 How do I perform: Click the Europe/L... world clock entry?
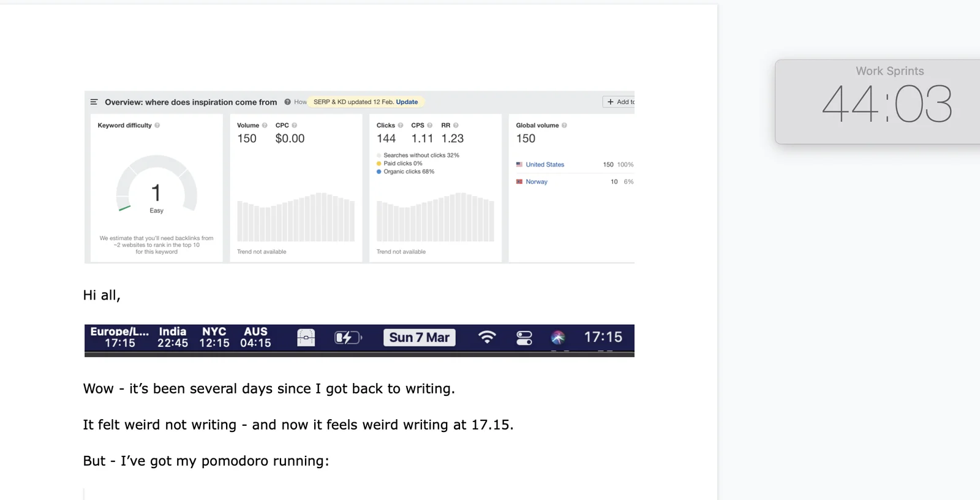(x=119, y=337)
